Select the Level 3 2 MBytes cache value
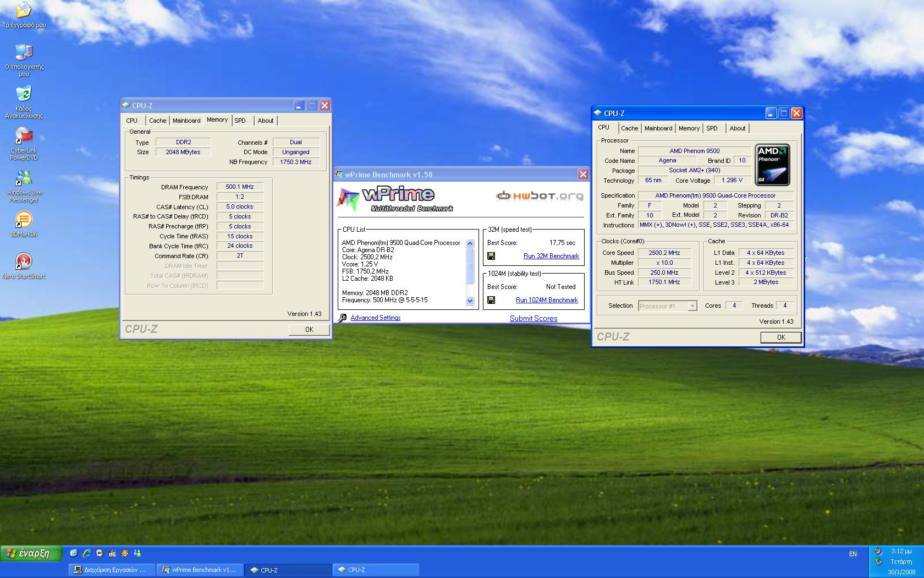 tap(766, 282)
